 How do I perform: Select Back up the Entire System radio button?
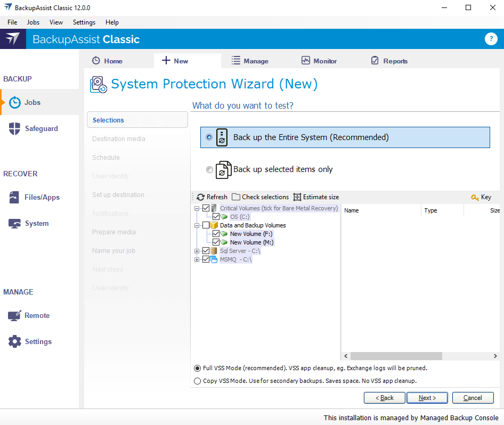click(209, 137)
